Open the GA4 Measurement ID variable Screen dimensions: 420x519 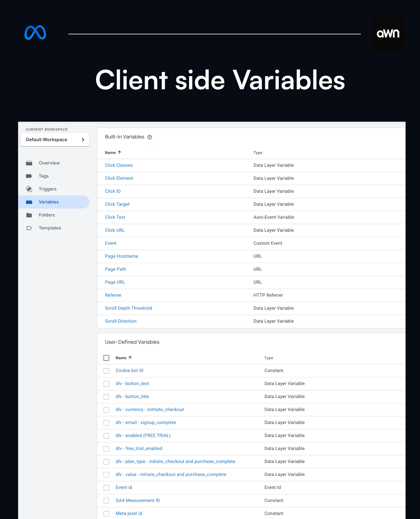click(138, 500)
